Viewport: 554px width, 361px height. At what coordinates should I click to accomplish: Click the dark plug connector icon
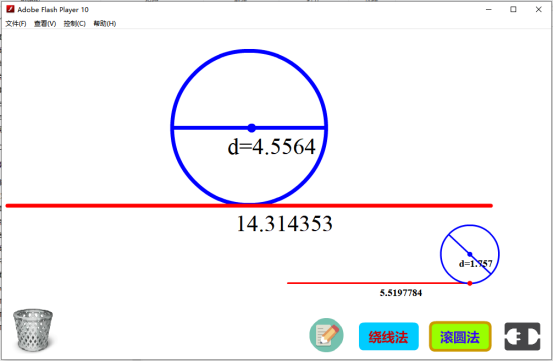point(522,336)
